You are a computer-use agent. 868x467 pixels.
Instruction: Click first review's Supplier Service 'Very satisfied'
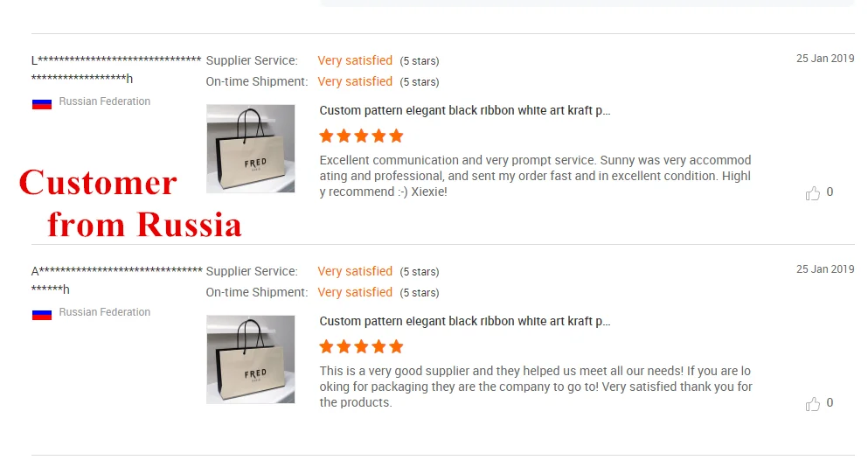pyautogui.click(x=355, y=60)
